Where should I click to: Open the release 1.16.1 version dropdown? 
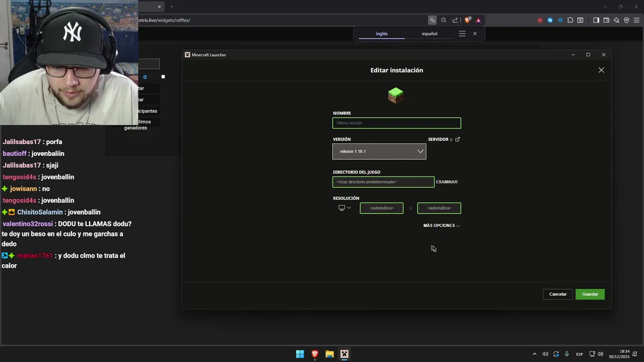coord(379,151)
